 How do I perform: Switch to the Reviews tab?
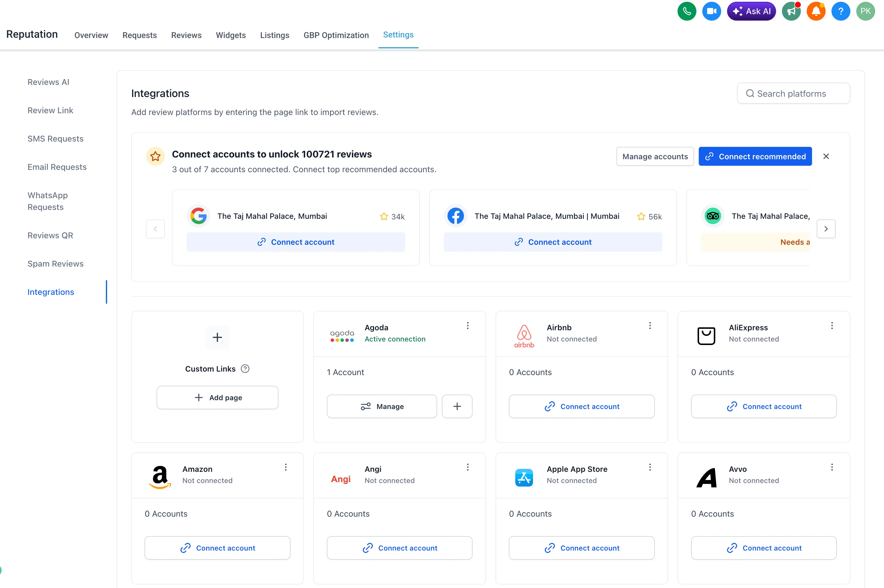point(186,35)
